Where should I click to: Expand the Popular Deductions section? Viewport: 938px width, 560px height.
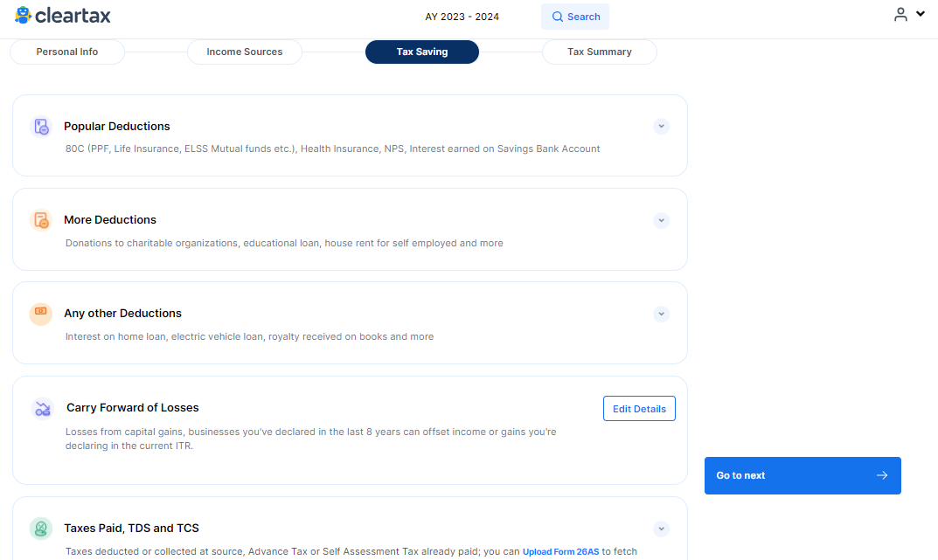click(x=661, y=126)
